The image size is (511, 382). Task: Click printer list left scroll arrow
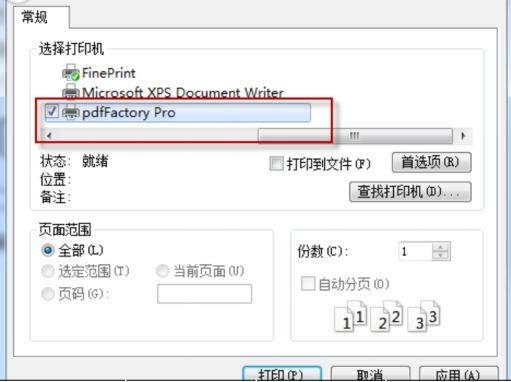click(x=50, y=136)
